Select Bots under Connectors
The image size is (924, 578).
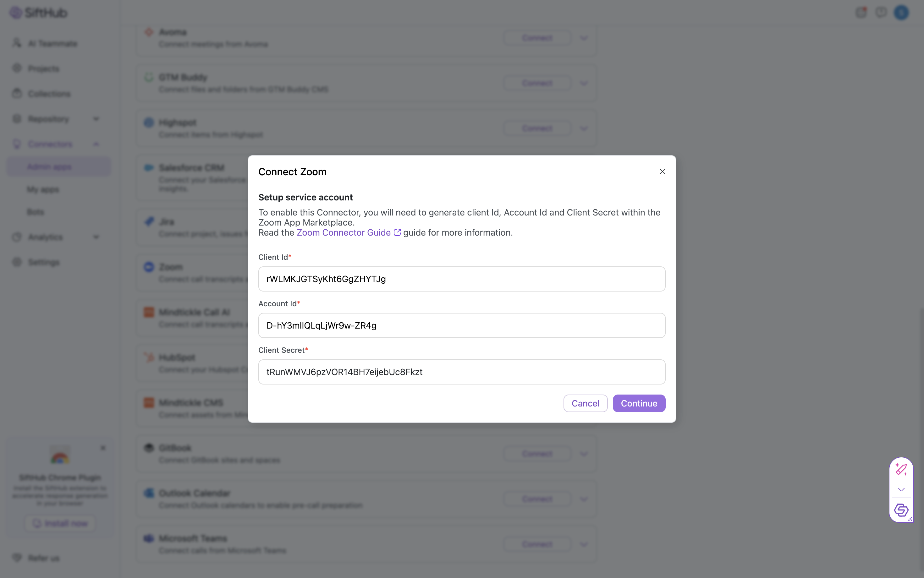pos(35,211)
